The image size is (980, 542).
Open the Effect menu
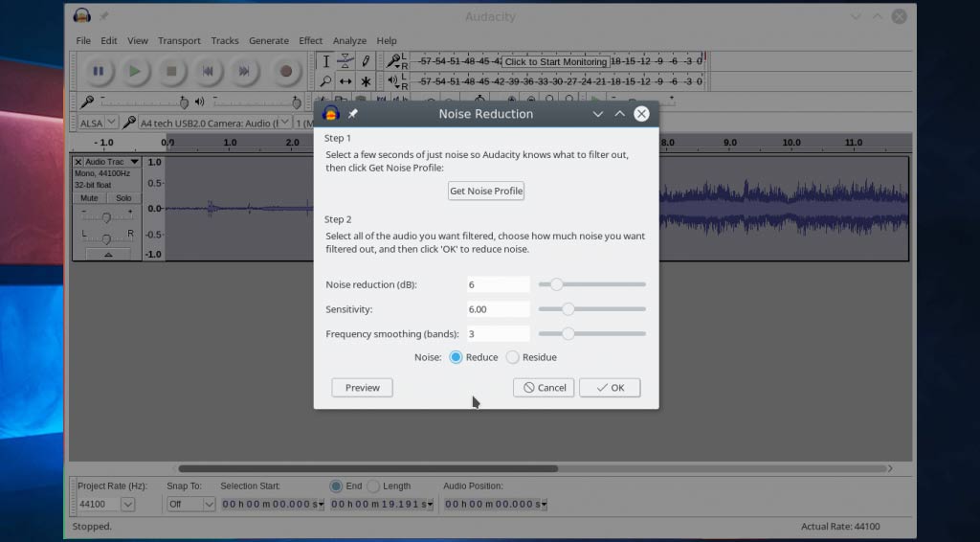(311, 40)
